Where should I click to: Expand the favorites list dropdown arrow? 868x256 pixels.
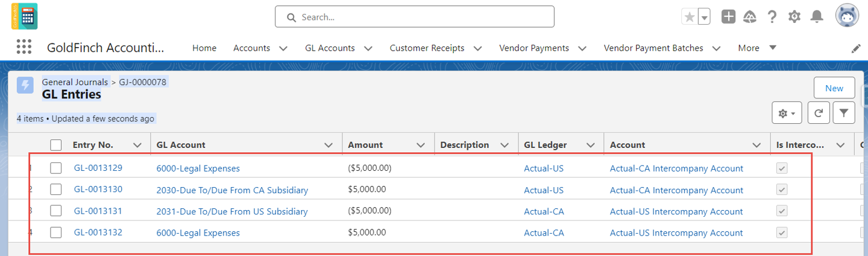pyautogui.click(x=704, y=17)
